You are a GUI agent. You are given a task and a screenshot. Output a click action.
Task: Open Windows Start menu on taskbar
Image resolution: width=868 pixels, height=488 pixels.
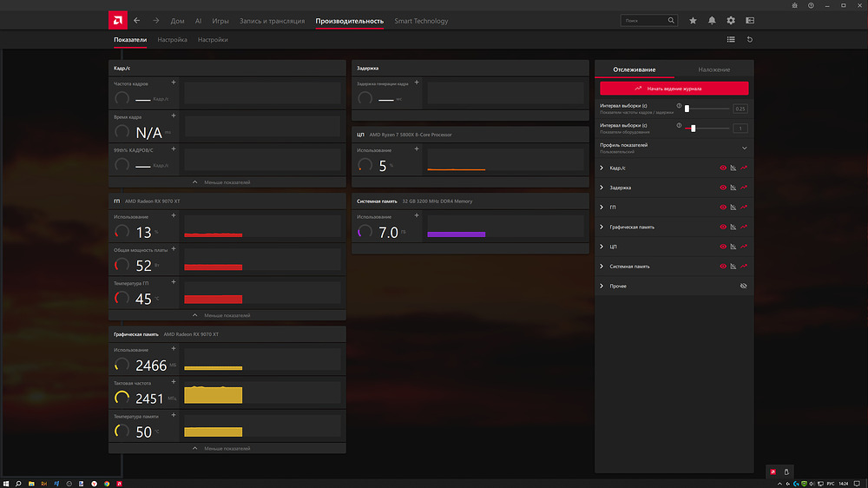[6, 484]
